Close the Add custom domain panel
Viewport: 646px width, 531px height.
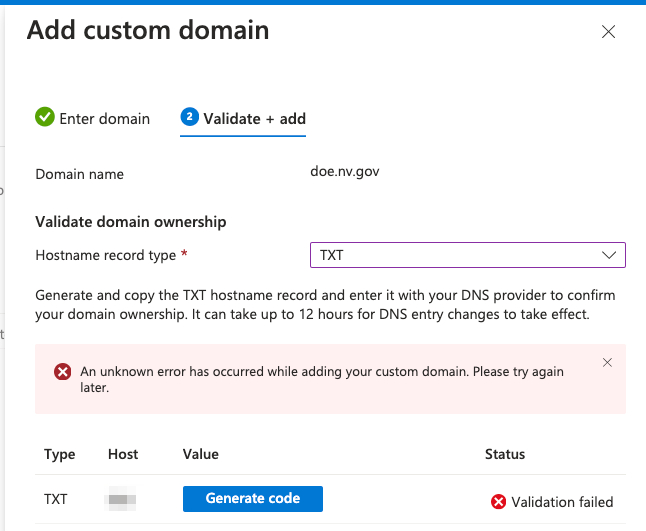608,32
